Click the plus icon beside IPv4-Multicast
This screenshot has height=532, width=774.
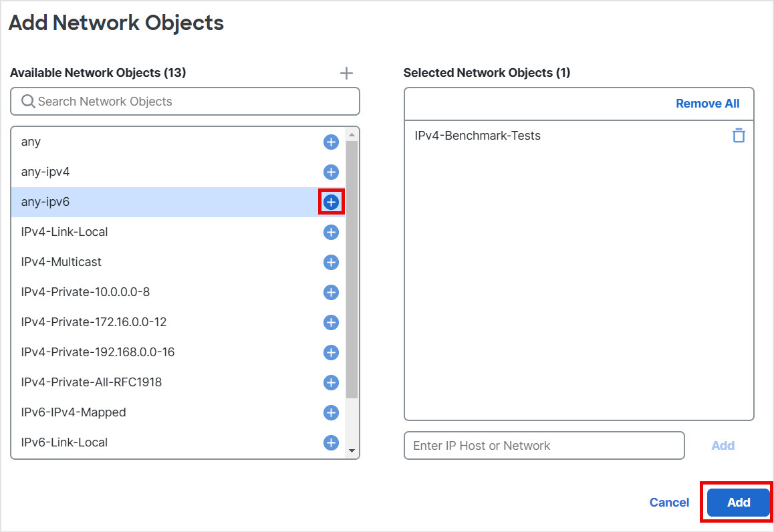click(330, 262)
